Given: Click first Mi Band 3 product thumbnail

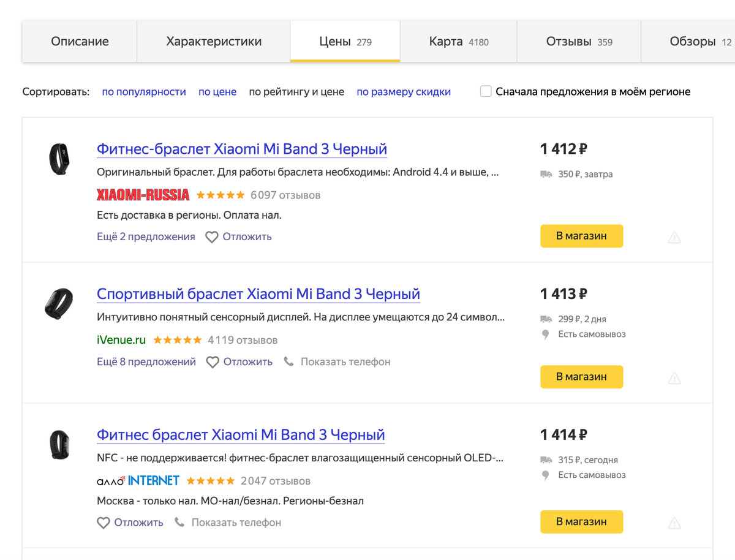Looking at the screenshot, I should click(x=59, y=158).
